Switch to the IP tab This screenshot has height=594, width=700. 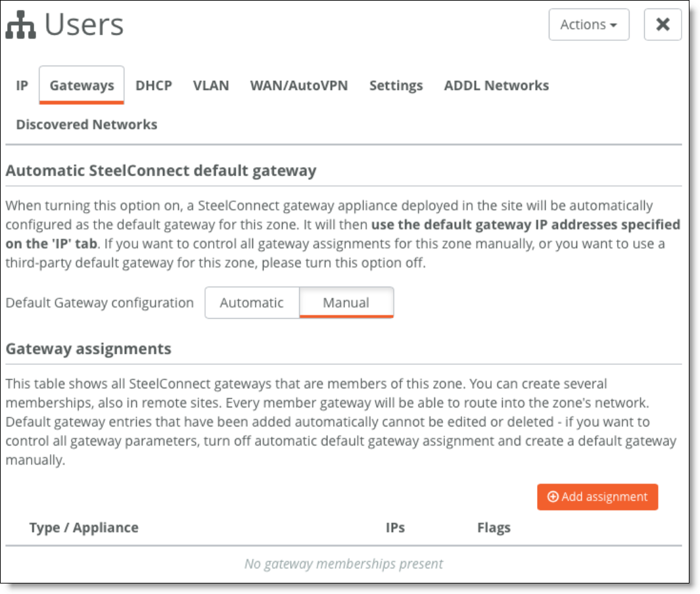(22, 85)
